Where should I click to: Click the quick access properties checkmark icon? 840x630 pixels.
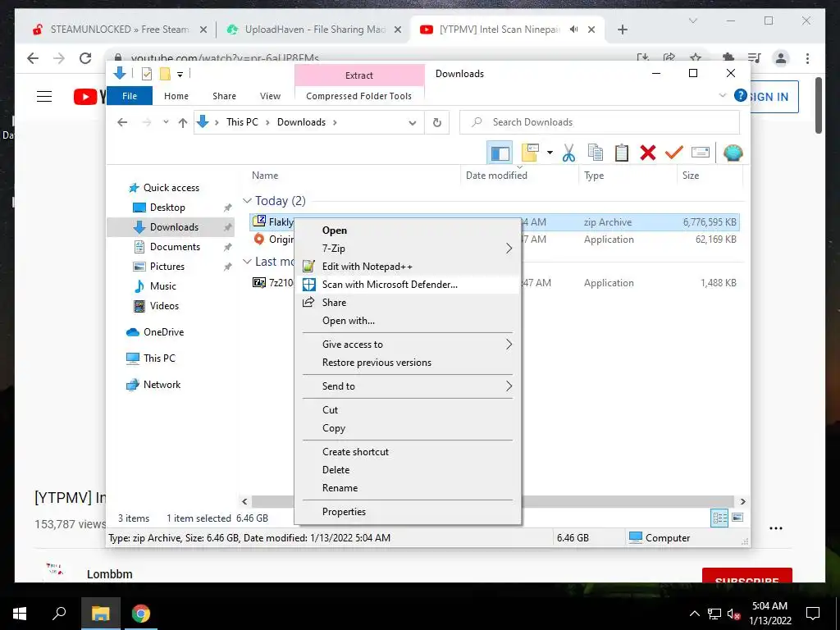(x=146, y=75)
